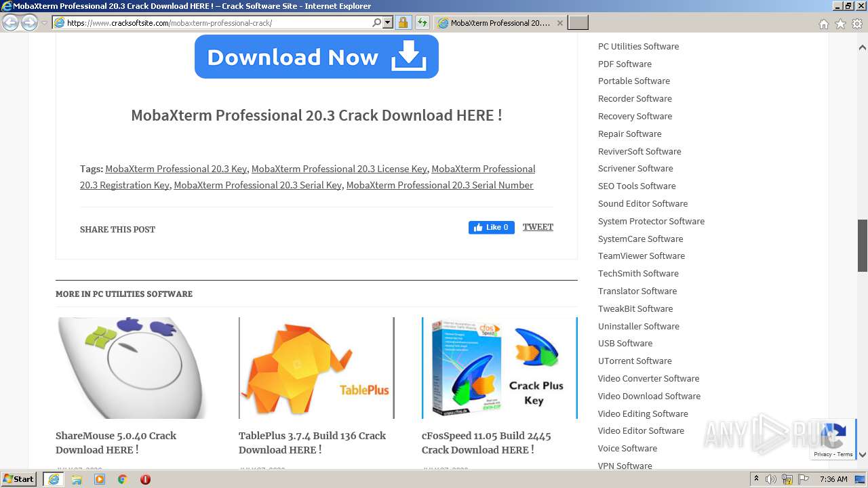Open Portable Software category
The width and height of the screenshot is (868, 488).
click(634, 81)
